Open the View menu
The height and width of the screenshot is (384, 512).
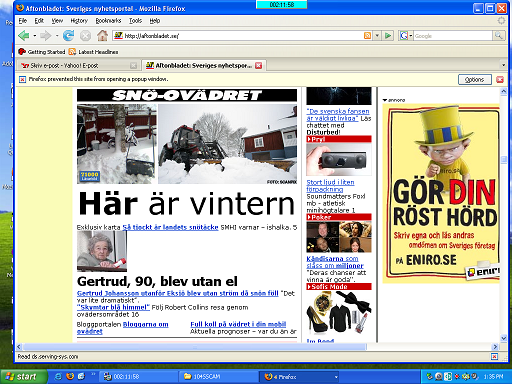pyautogui.click(x=57, y=21)
